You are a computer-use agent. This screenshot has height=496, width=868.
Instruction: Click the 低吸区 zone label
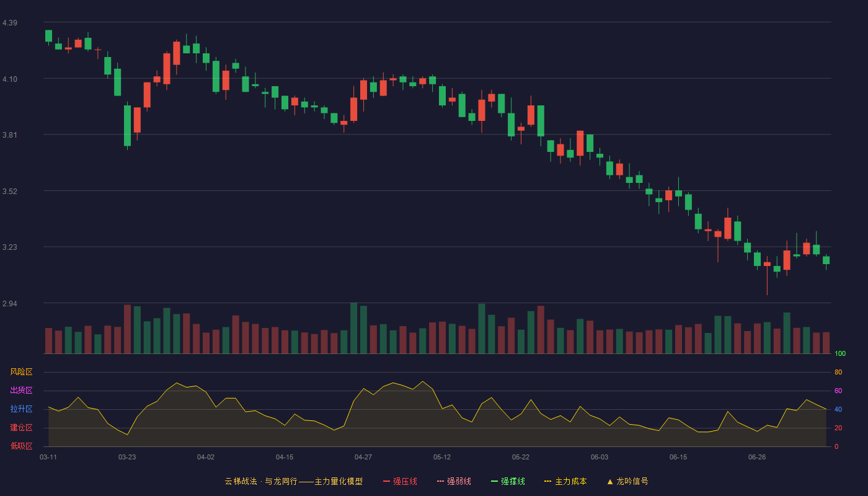tap(21, 446)
